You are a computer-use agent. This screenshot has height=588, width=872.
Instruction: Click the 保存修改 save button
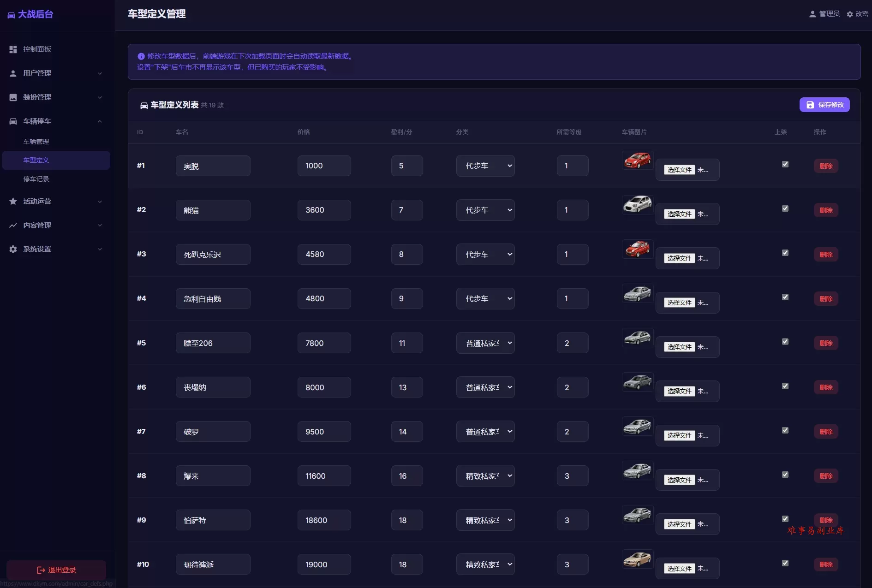click(824, 105)
